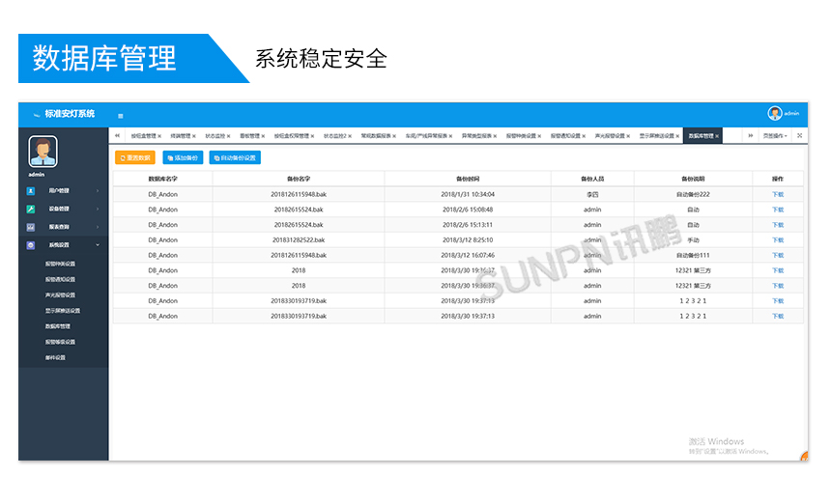Viewport: 831px width, 504px height.
Task: Close the 按钮盒权限管理 tab
Action: pos(312,136)
